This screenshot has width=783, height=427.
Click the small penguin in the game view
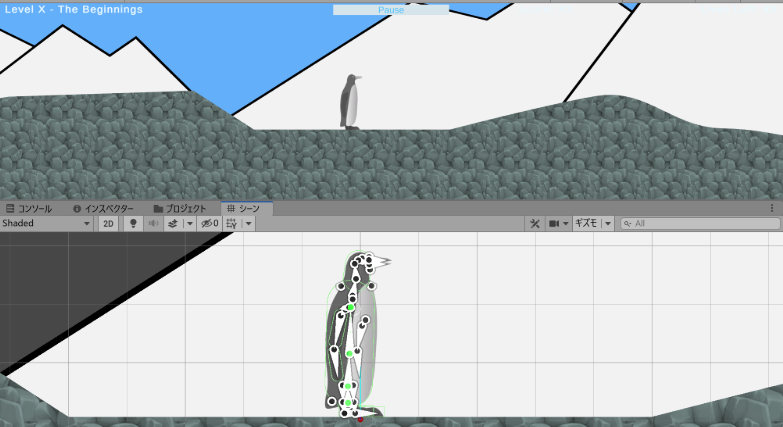click(x=351, y=102)
